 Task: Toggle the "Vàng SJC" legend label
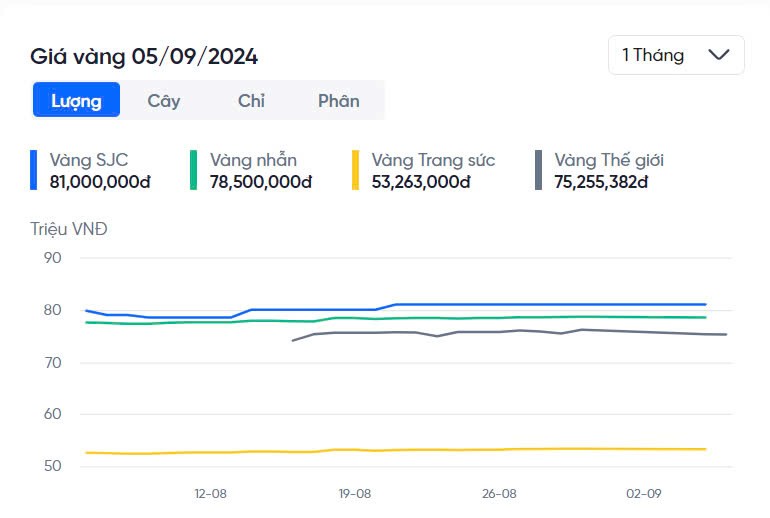click(89, 160)
